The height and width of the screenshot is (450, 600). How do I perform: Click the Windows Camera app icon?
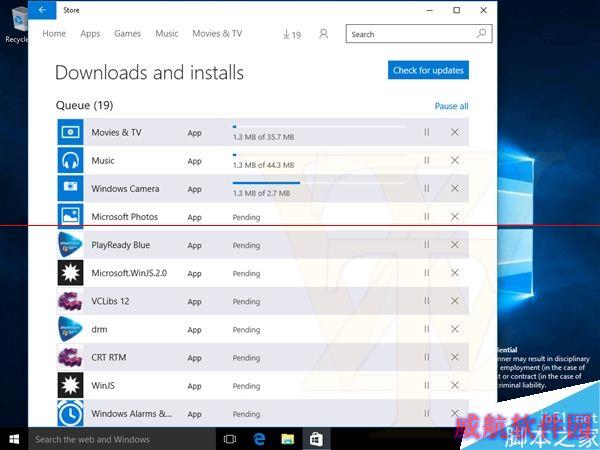(x=70, y=188)
